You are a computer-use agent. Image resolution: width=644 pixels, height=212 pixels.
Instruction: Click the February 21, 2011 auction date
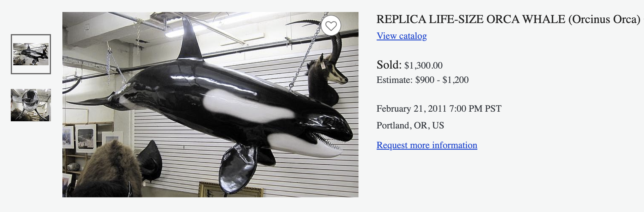pyautogui.click(x=439, y=109)
